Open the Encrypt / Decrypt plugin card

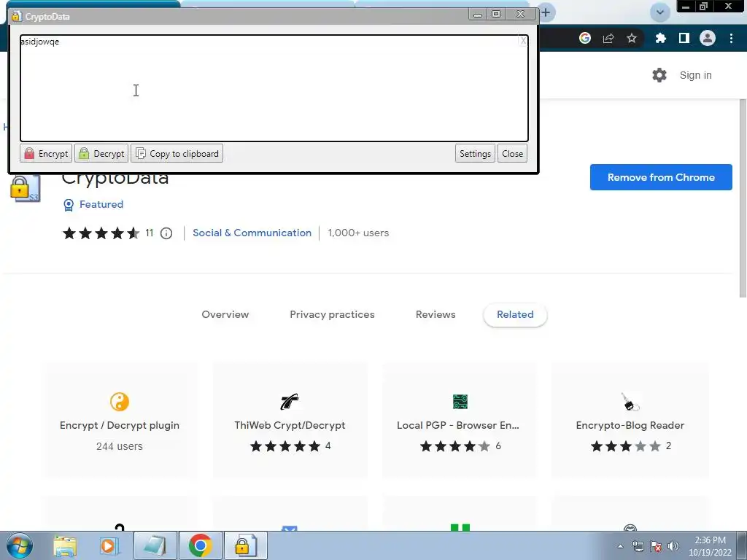coord(120,420)
